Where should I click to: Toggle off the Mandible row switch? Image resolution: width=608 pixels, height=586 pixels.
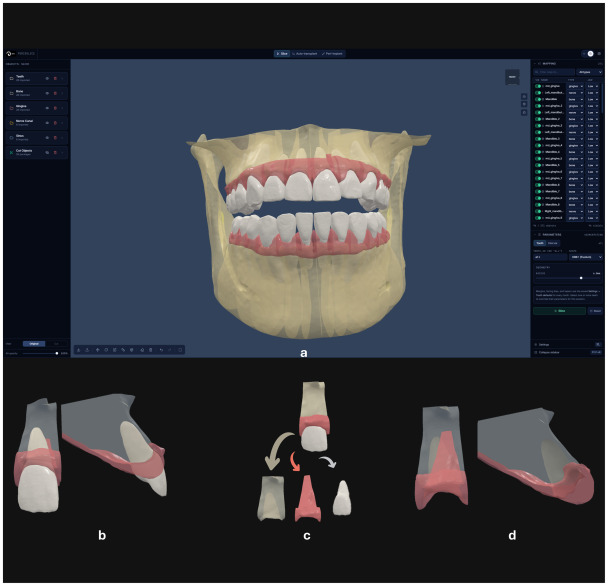538,99
